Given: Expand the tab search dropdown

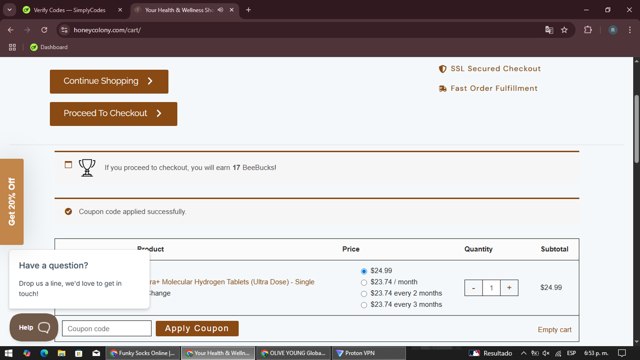Looking at the screenshot, I should pyautogui.click(x=9, y=10).
